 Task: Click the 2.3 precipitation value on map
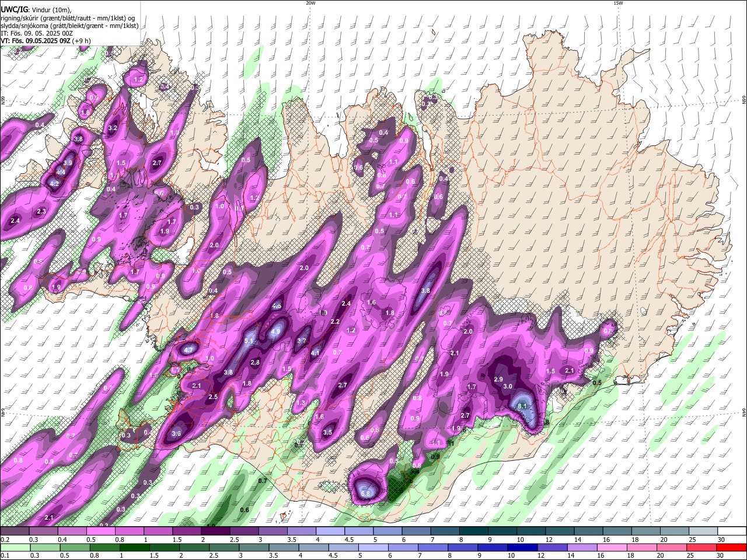[x=41, y=211]
